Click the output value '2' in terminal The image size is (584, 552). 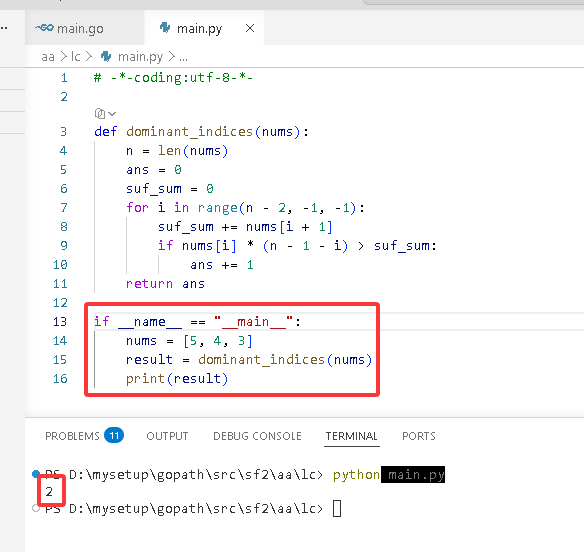tap(49, 492)
